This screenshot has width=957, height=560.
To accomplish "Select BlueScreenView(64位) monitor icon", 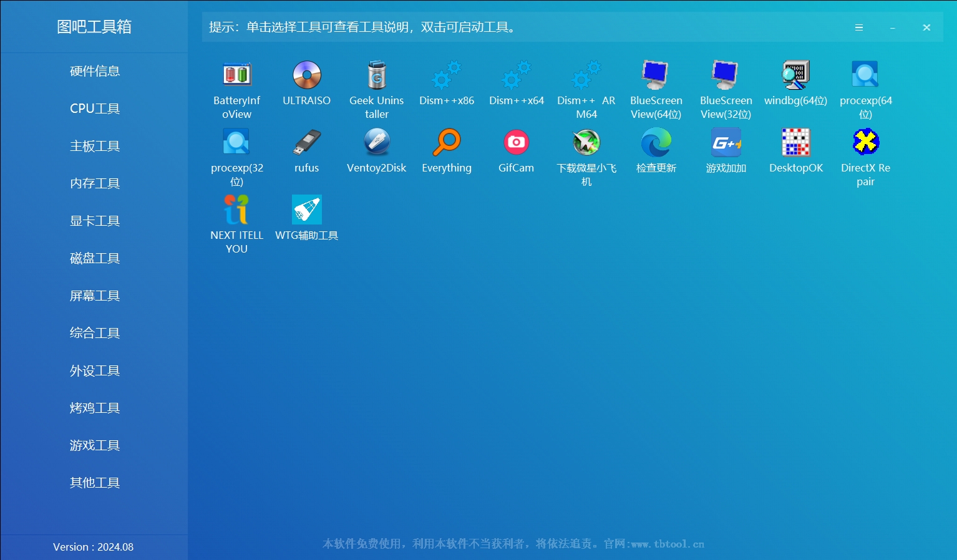I will click(x=656, y=75).
